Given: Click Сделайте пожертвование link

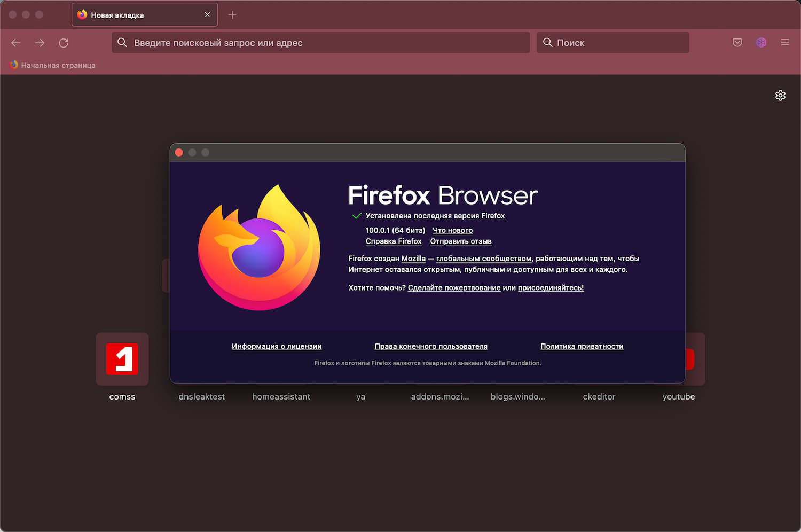Looking at the screenshot, I should 454,288.
